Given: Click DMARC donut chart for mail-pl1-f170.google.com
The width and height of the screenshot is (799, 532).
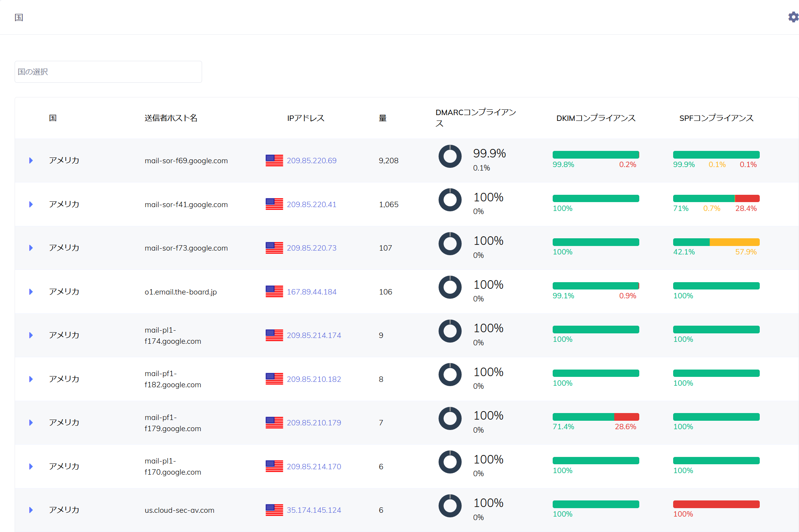Looking at the screenshot, I should coord(450,462).
